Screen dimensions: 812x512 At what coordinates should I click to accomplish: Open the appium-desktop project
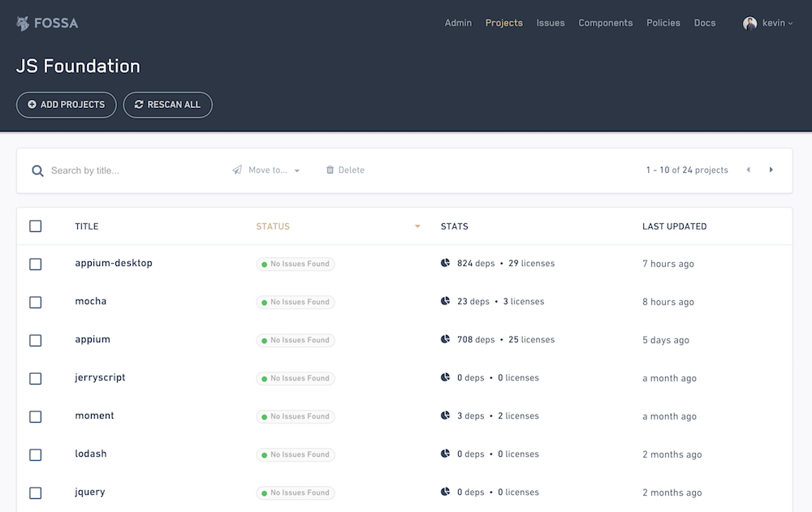pos(114,263)
